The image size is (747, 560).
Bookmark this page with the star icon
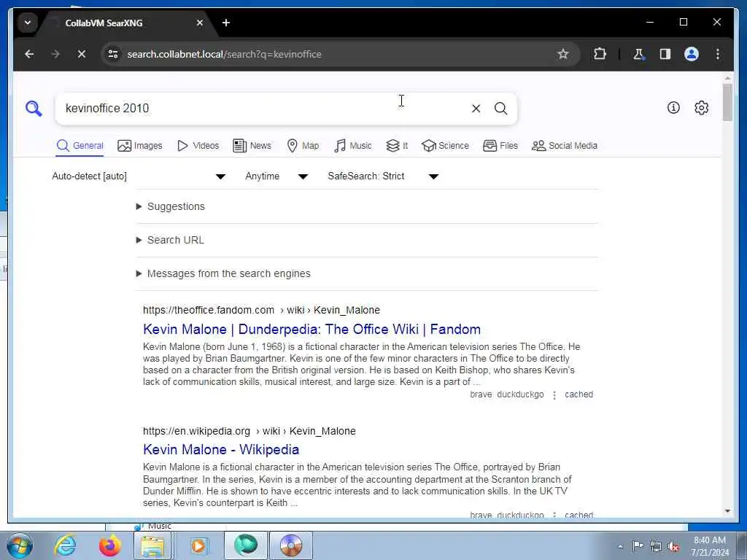pyautogui.click(x=562, y=54)
